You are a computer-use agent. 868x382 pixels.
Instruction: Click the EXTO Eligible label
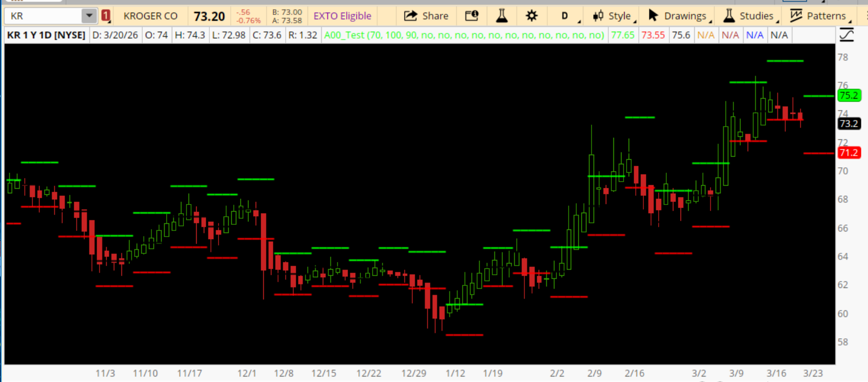click(x=342, y=16)
